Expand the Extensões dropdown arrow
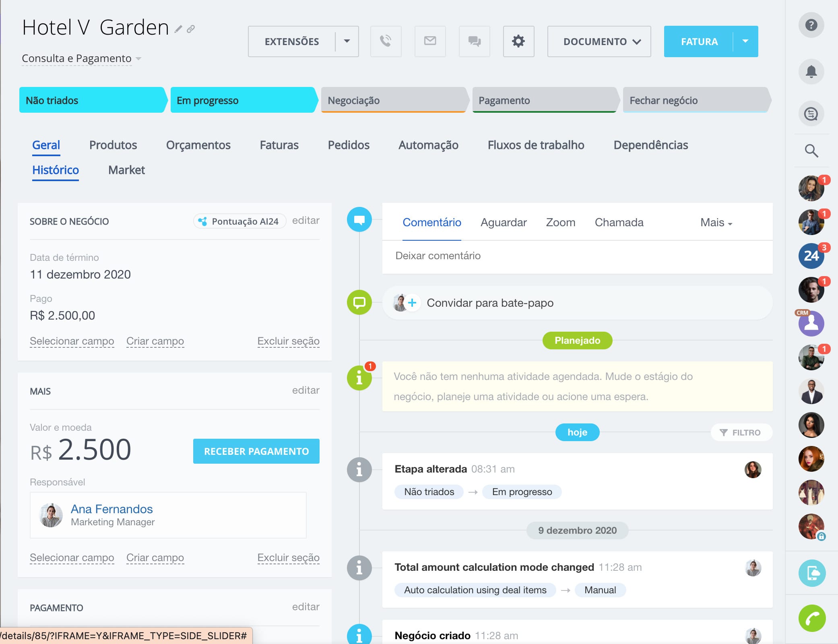This screenshot has height=644, width=838. click(x=347, y=41)
